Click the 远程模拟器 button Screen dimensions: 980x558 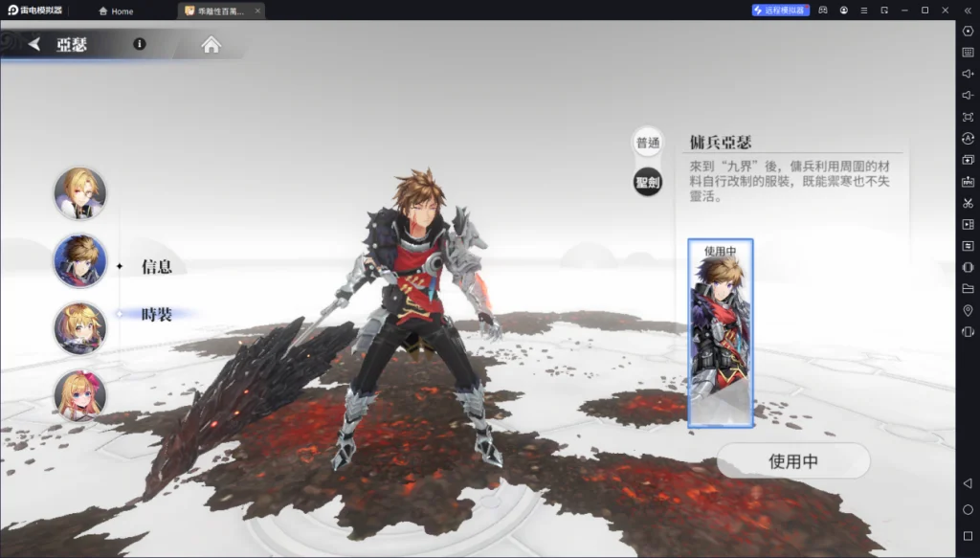pos(781,10)
